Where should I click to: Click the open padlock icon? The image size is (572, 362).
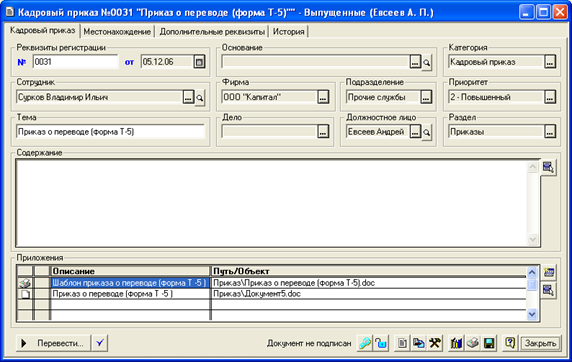point(381,343)
